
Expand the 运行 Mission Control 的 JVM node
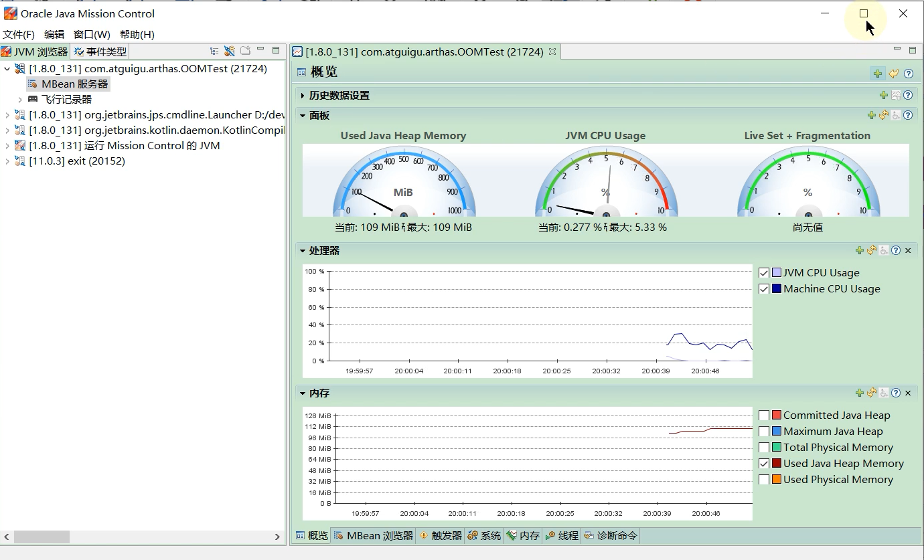[7, 145]
